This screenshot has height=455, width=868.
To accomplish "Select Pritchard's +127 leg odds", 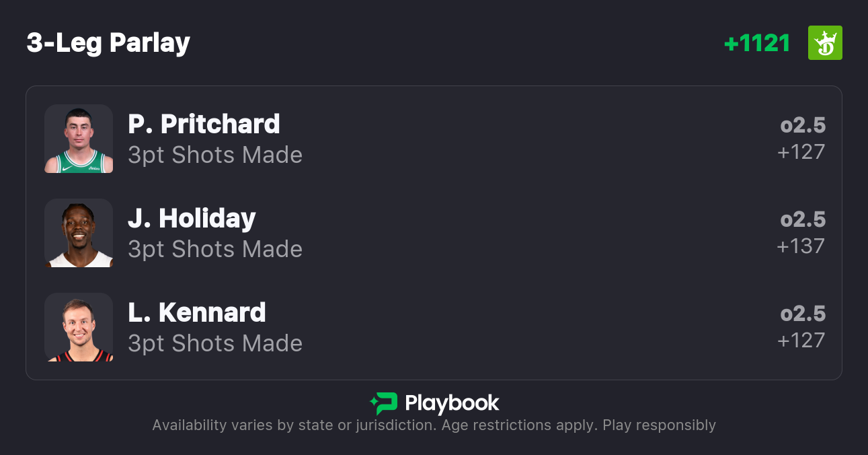I will click(801, 152).
